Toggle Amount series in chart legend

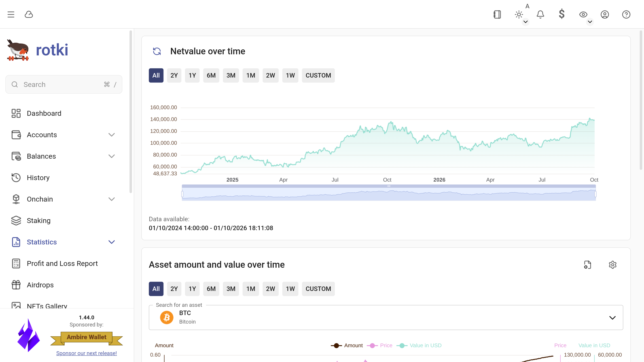347,345
